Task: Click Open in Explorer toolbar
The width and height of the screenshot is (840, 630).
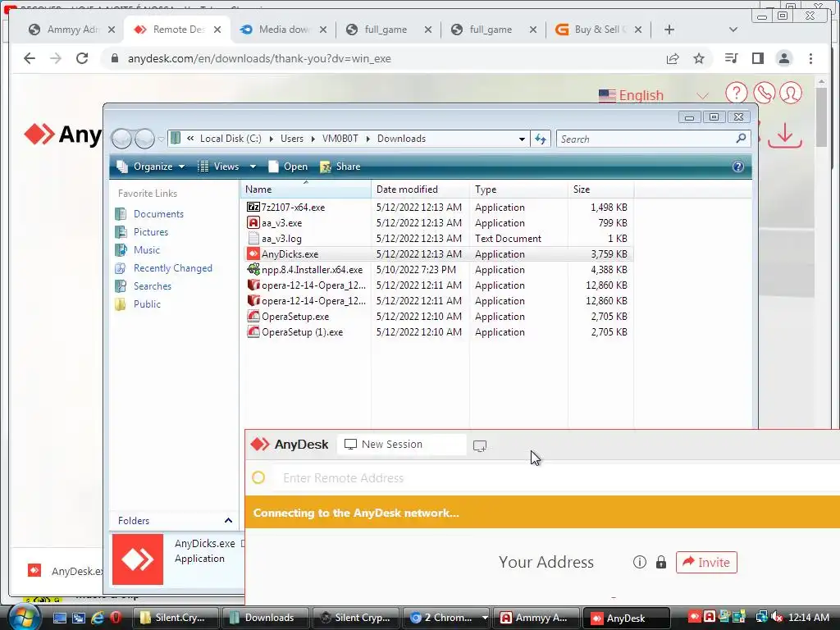Action: pyautogui.click(x=288, y=167)
